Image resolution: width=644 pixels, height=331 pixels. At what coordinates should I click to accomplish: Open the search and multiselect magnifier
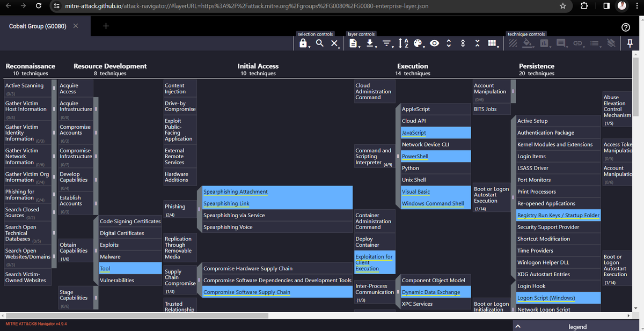319,43
